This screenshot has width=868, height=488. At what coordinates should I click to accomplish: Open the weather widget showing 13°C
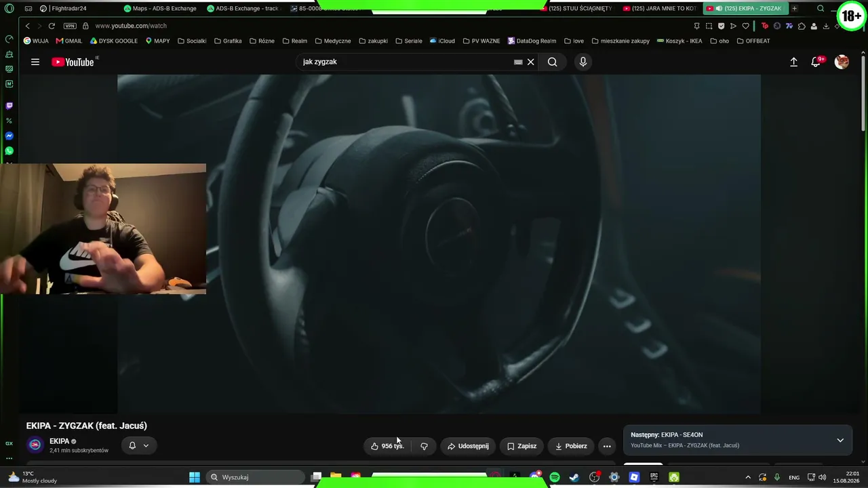[x=33, y=477]
